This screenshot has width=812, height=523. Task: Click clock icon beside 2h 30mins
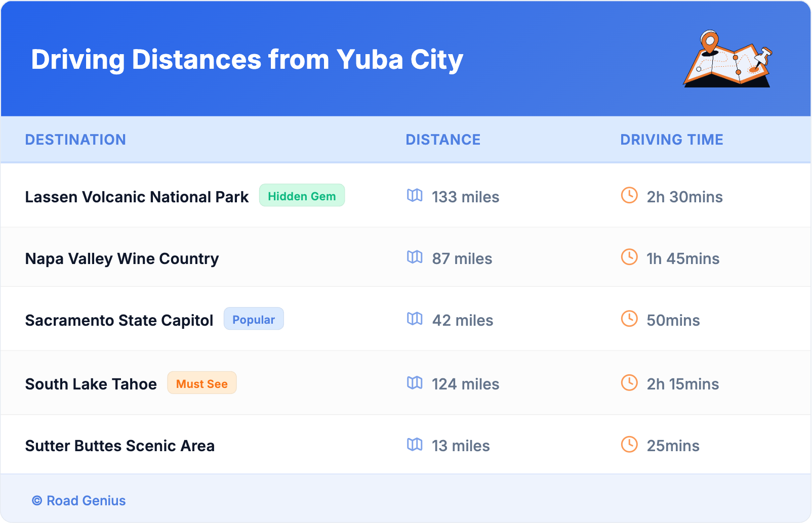[x=629, y=195]
